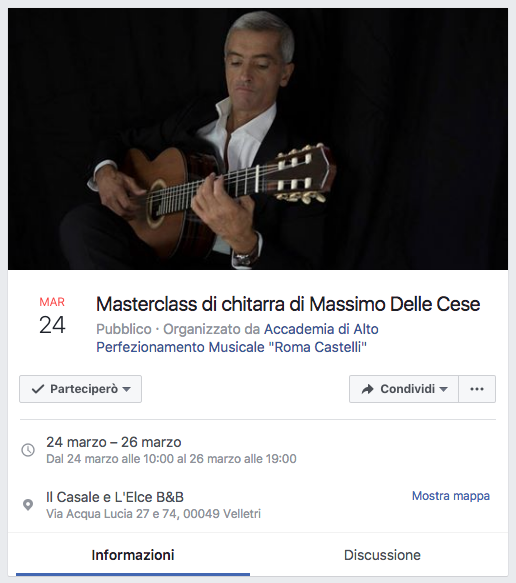Expand the Parteciperò dropdown arrow
516x583 pixels.
(x=126, y=389)
